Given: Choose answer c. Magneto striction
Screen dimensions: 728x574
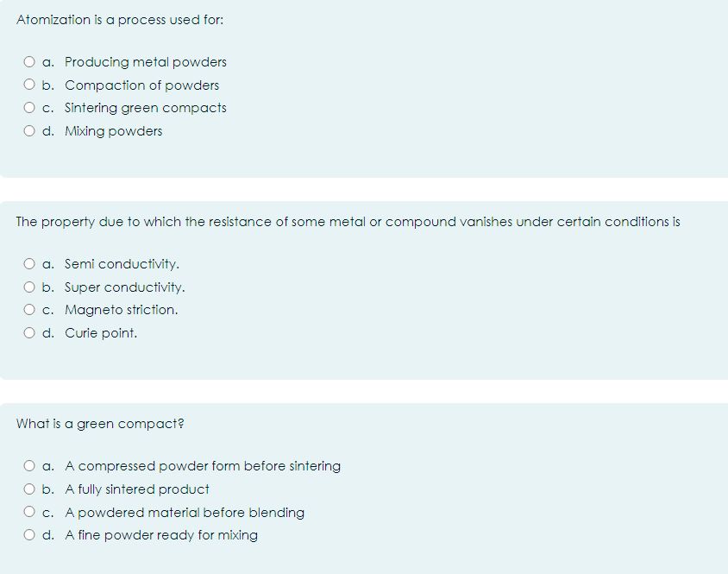Looking at the screenshot, I should pos(29,309).
